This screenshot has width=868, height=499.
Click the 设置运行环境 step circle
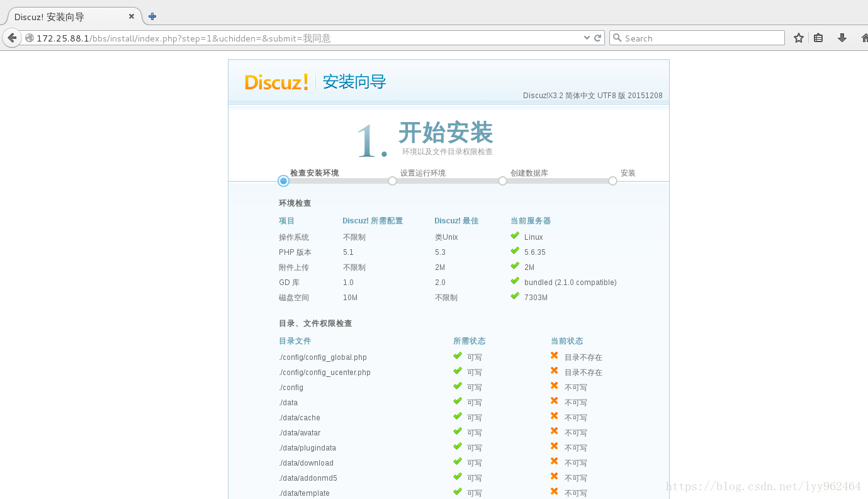click(392, 181)
